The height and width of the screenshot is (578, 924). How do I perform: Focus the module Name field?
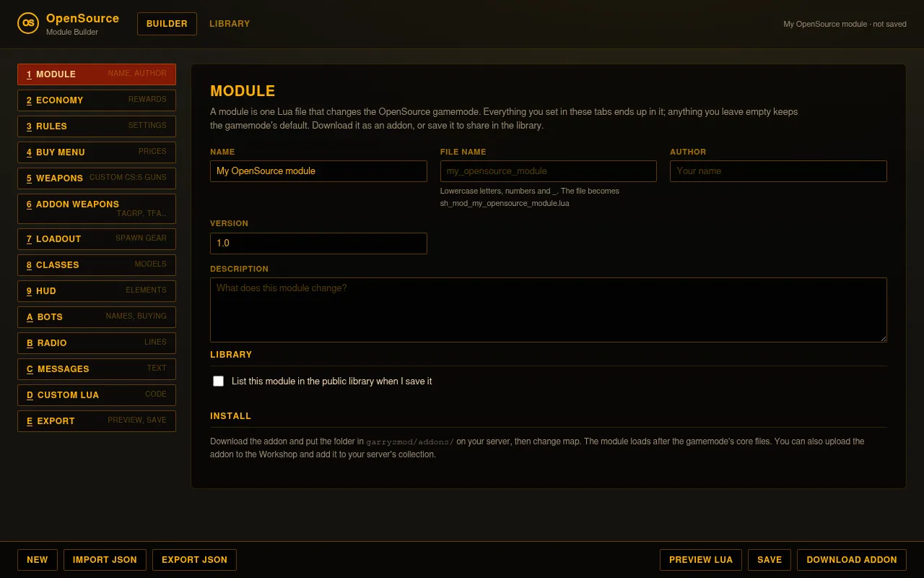[318, 171]
